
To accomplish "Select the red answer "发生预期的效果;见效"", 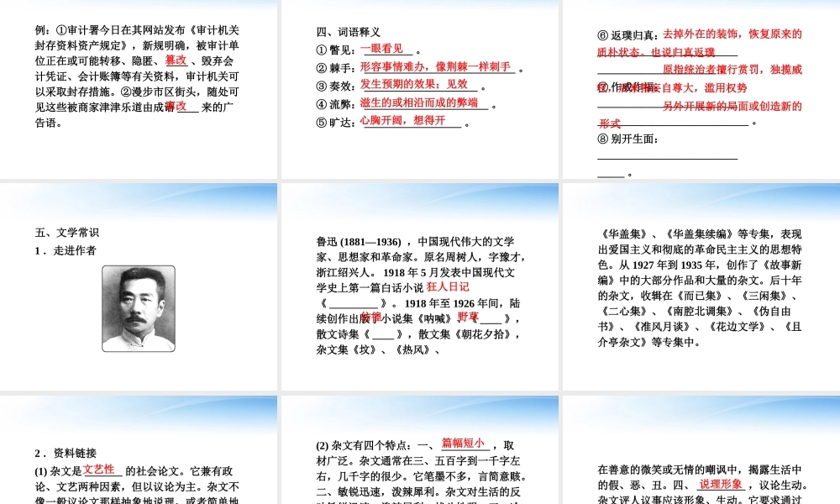I will 413,84.
